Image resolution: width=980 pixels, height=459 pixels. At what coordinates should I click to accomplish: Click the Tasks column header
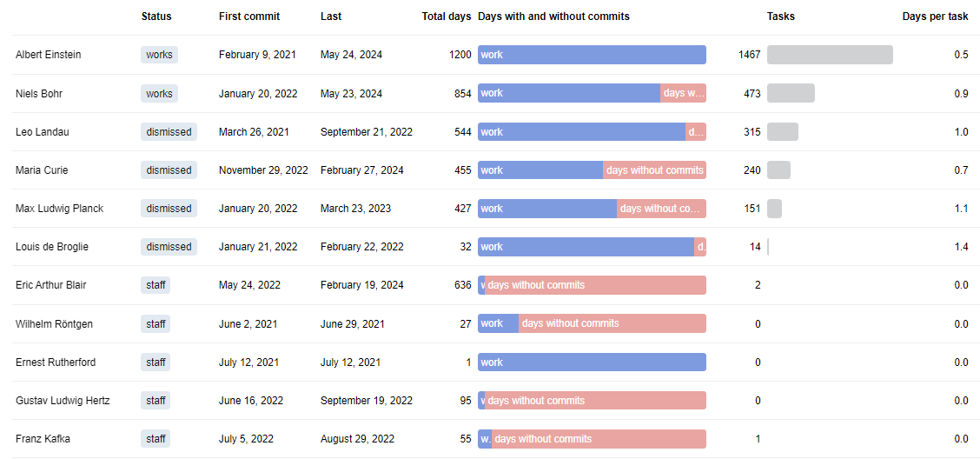[780, 17]
